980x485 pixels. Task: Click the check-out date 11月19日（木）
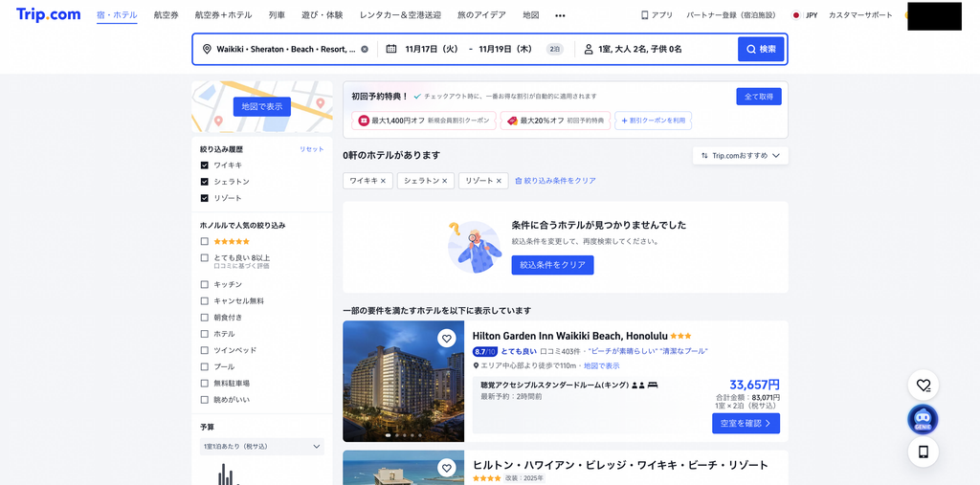pos(505,49)
